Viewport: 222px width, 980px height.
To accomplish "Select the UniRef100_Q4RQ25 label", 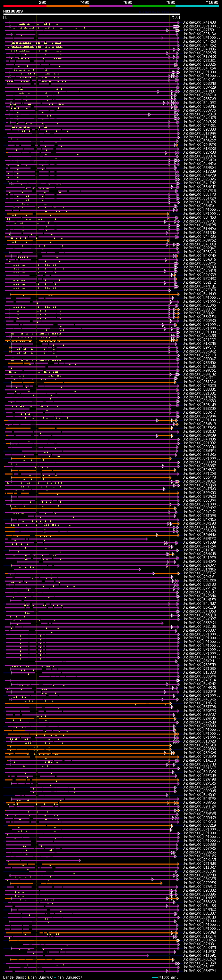I will point(199,386).
